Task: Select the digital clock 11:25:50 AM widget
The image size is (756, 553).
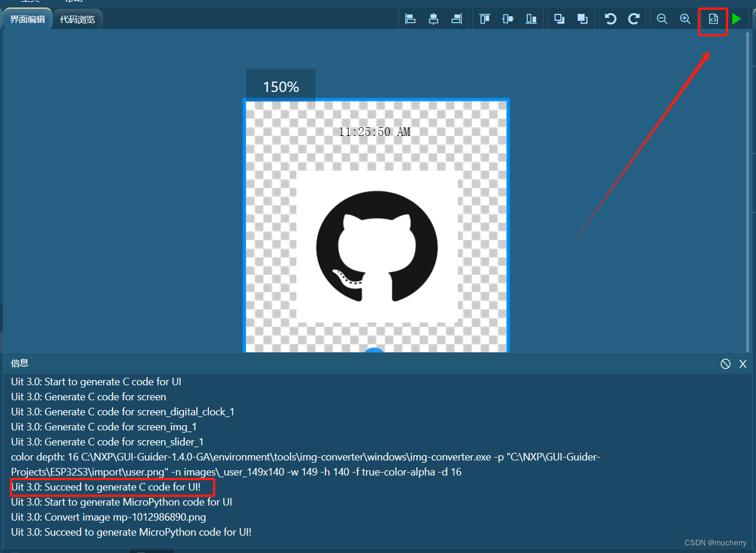Action: (x=375, y=132)
